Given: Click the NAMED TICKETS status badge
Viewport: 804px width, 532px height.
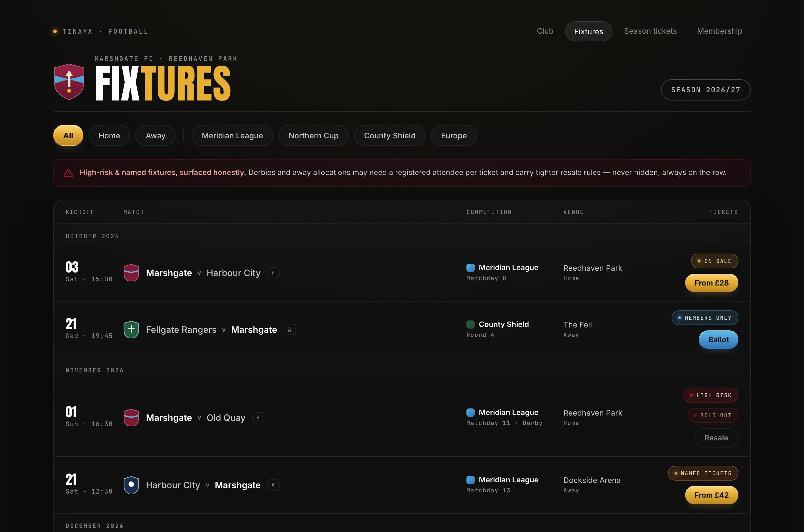Looking at the screenshot, I should point(703,473).
